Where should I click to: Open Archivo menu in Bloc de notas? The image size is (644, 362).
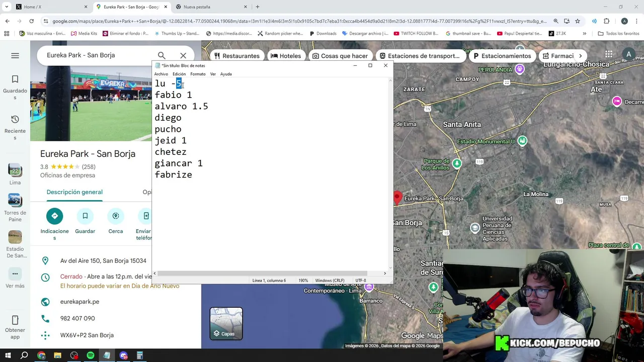161,74
